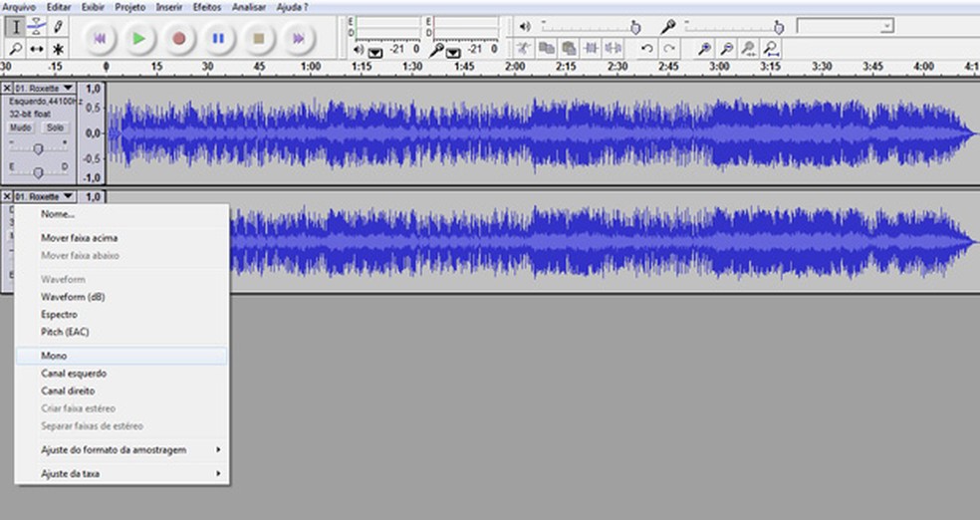Select the Envelope tool

(x=36, y=27)
